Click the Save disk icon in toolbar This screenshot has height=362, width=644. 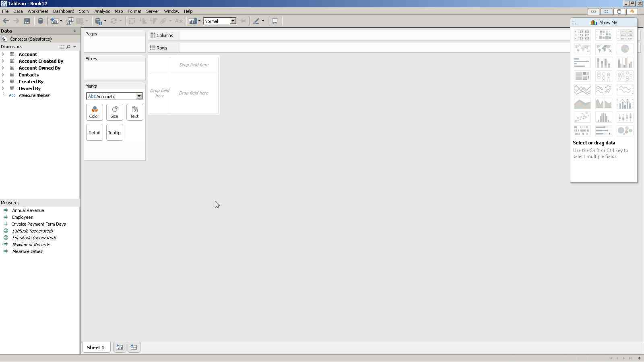[27, 21]
